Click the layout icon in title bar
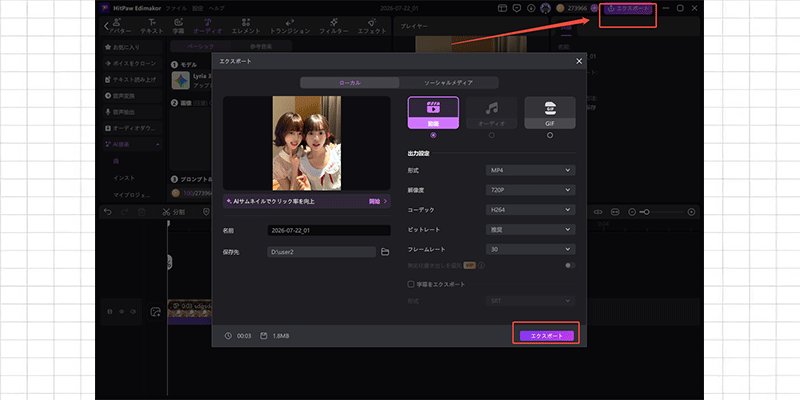This screenshot has width=800, height=400. 503,8
